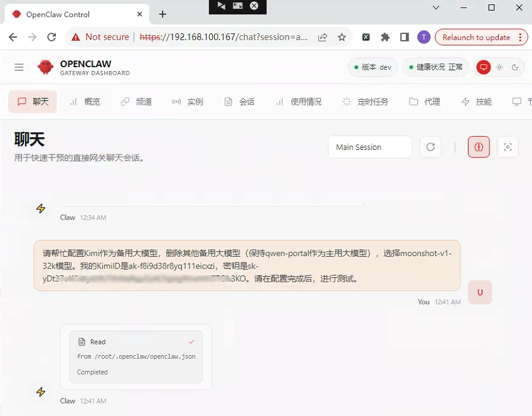Close the OpenClaw Control tab
Screen dimensions: 532x416
(139, 14)
